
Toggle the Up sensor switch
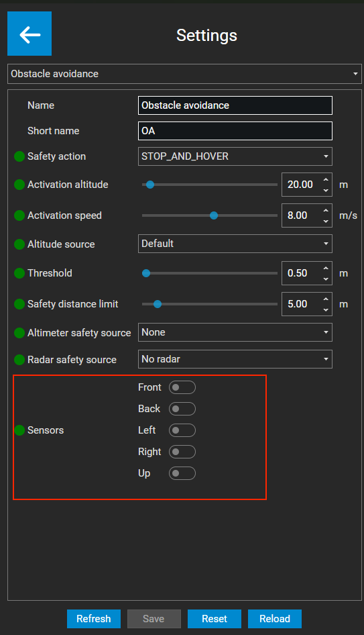point(182,473)
